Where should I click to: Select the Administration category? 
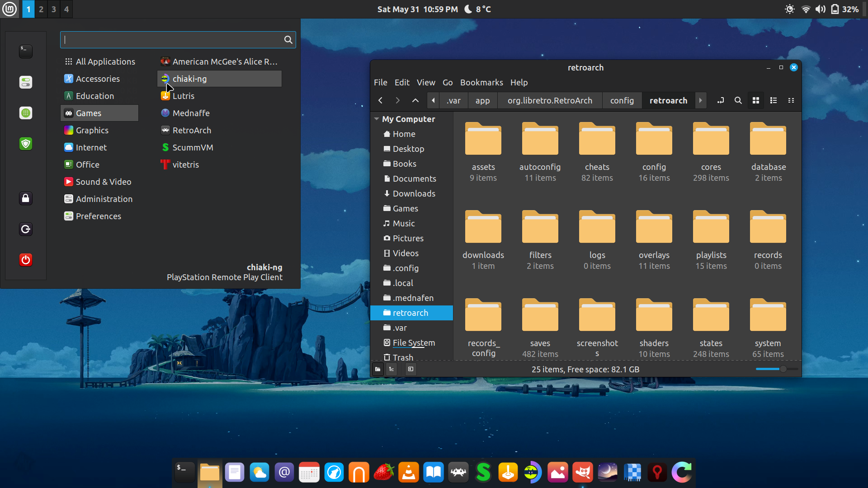pos(99,199)
